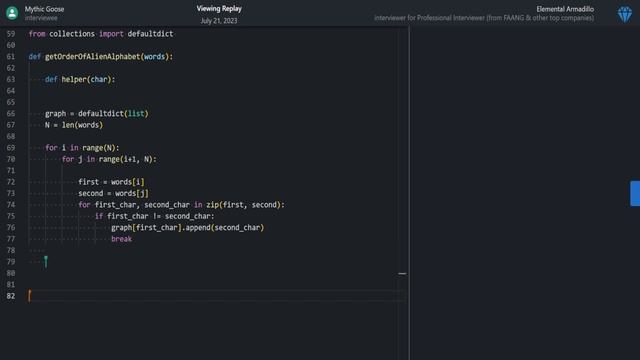This screenshot has height=360, width=640.
Task: Click the blue diamond icon
Action: [624, 14]
